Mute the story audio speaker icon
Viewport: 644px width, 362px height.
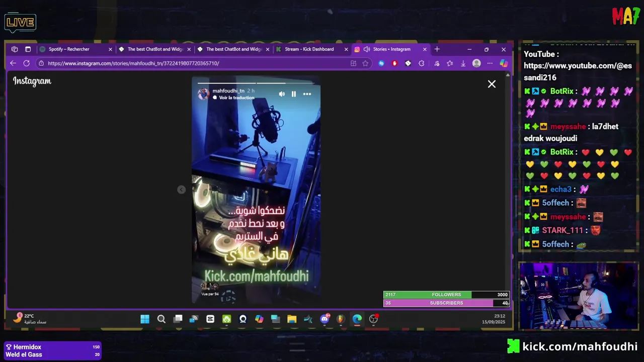click(282, 94)
